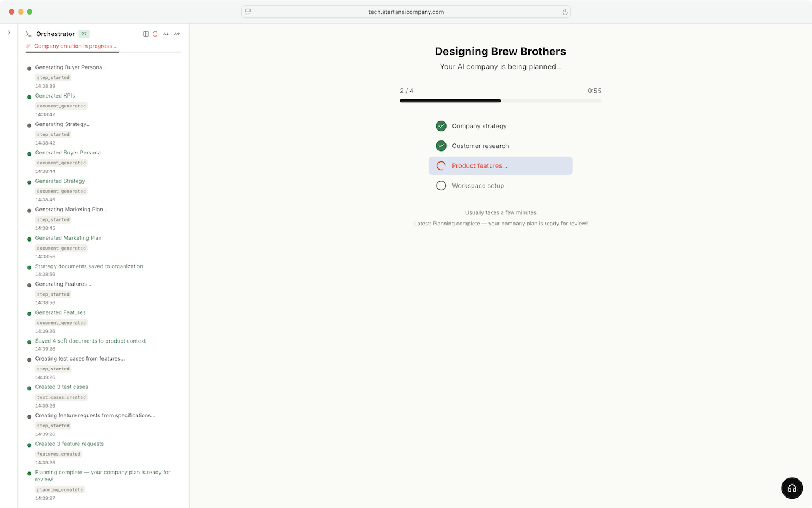The height and width of the screenshot is (508, 812).
Task: Click the planning_complete tag
Action: tap(60, 490)
